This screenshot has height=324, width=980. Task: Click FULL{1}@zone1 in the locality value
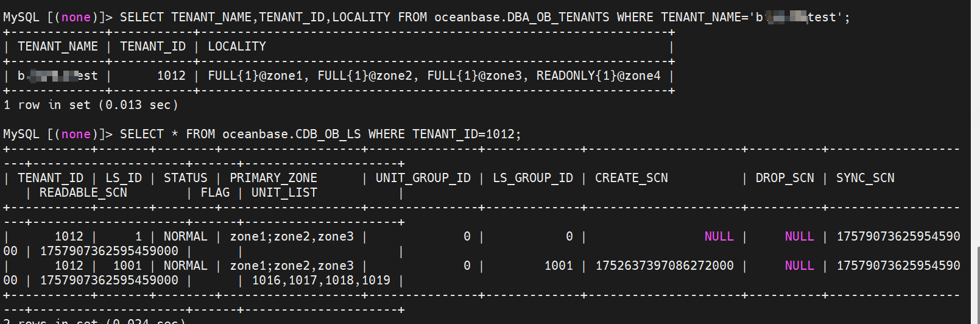pos(255,76)
